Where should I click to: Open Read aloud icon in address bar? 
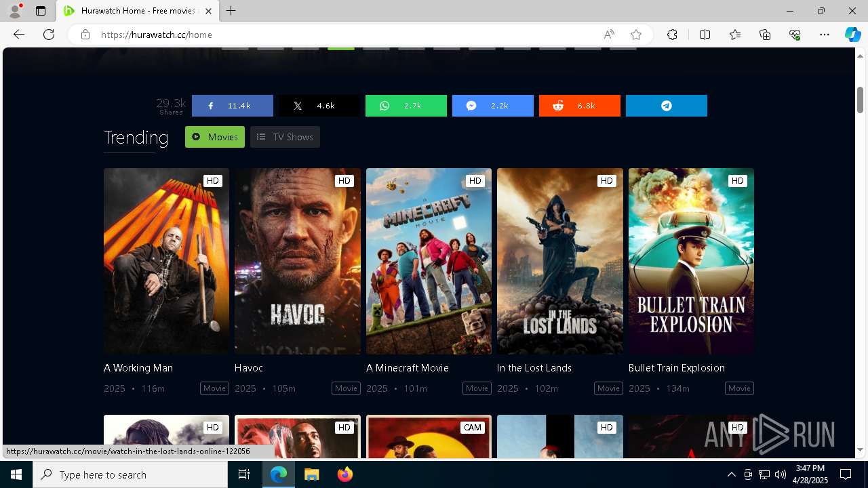pyautogui.click(x=609, y=35)
